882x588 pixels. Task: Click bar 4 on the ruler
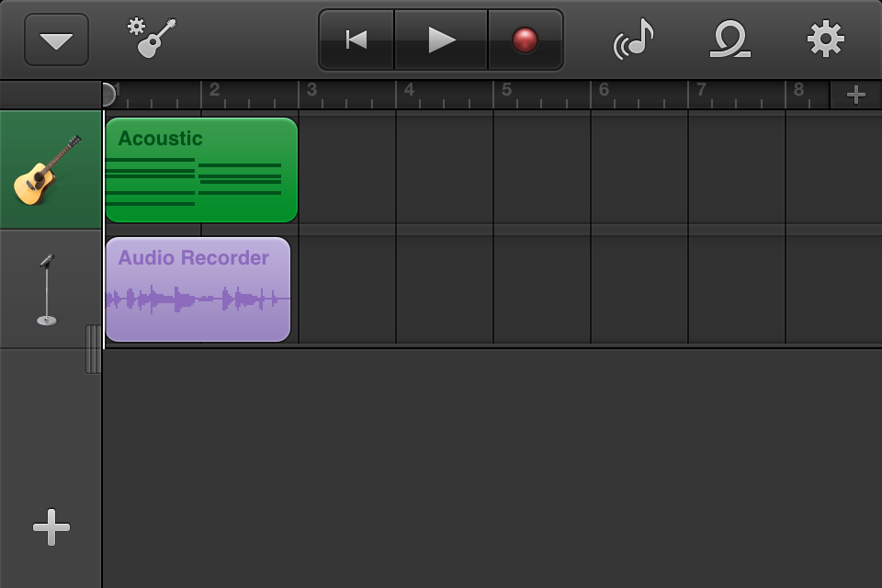click(x=409, y=90)
